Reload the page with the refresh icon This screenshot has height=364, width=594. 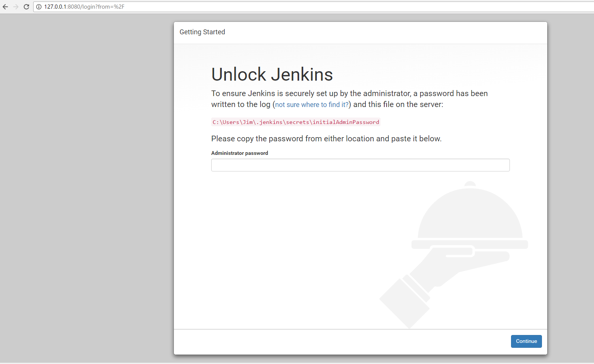point(26,7)
